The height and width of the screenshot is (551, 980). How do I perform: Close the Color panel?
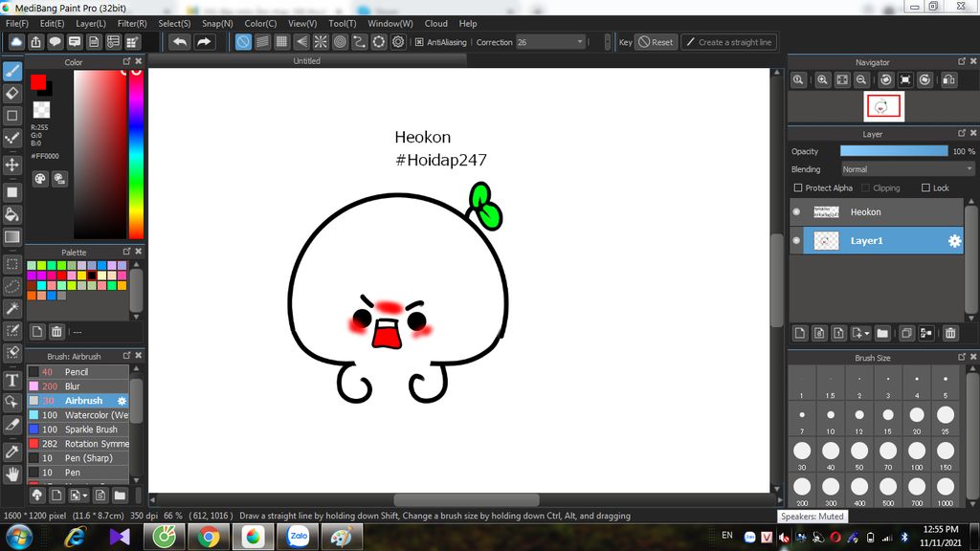(139, 61)
